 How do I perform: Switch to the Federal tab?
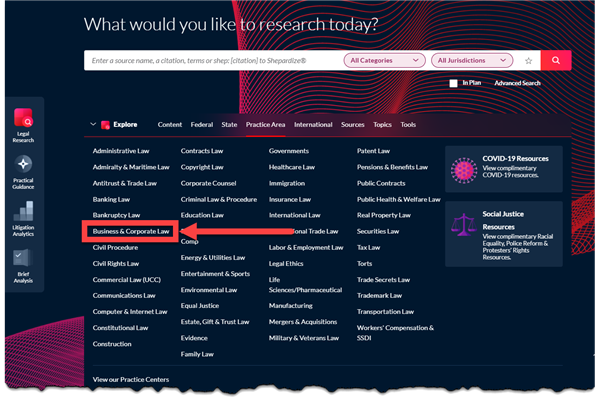tap(202, 125)
